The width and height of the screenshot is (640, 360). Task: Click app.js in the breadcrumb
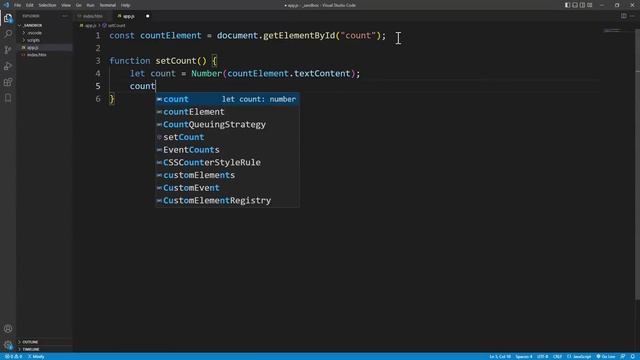[90, 25]
